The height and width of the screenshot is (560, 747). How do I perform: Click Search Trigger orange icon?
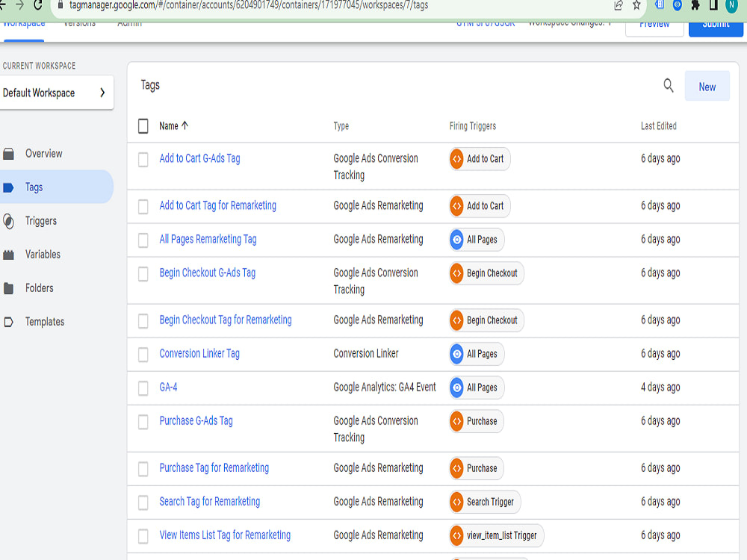pyautogui.click(x=456, y=502)
